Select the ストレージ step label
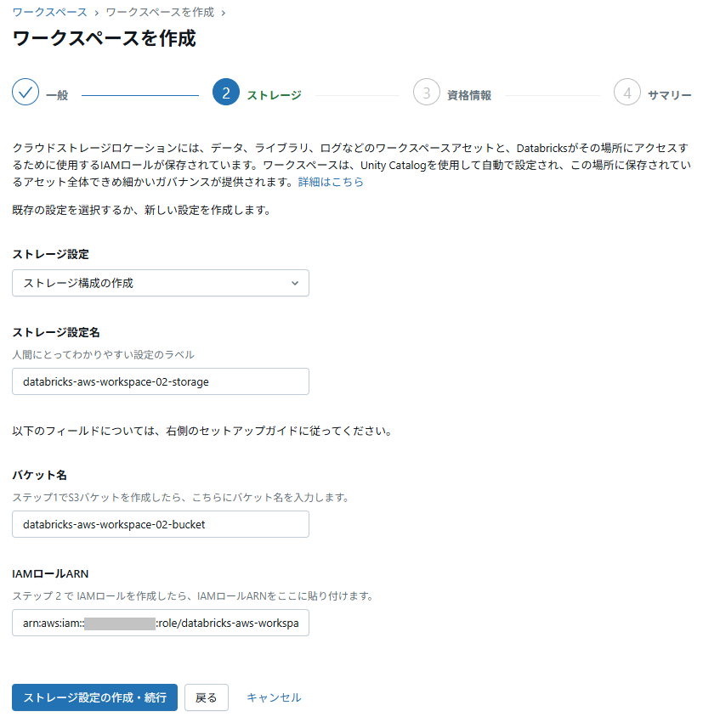The width and height of the screenshot is (720, 728). point(274,95)
